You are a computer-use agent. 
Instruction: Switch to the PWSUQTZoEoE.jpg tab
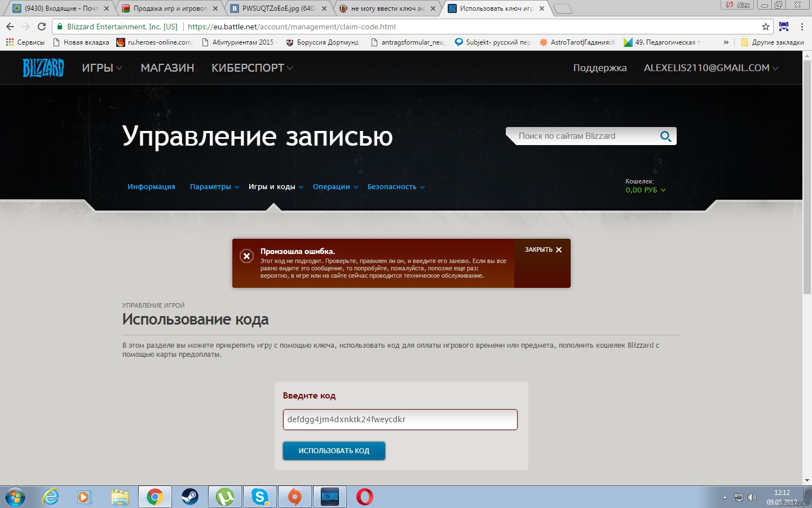(x=278, y=8)
